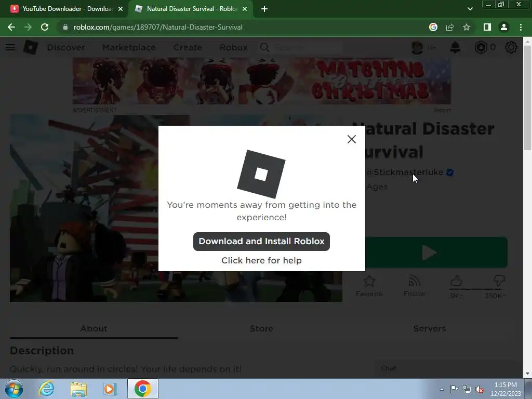Click the address bar URL
532x399 pixels.
coord(158,27)
